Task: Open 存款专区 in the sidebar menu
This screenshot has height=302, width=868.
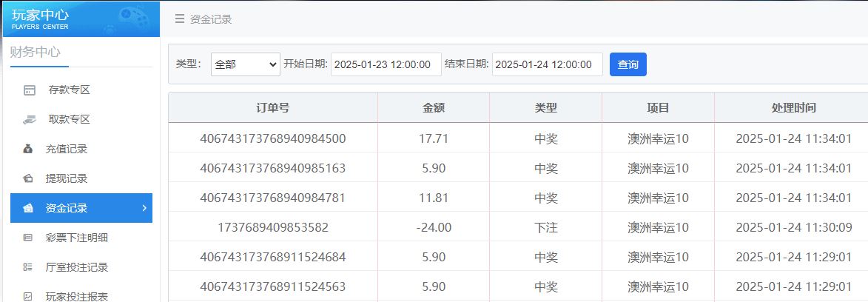Action: point(69,90)
